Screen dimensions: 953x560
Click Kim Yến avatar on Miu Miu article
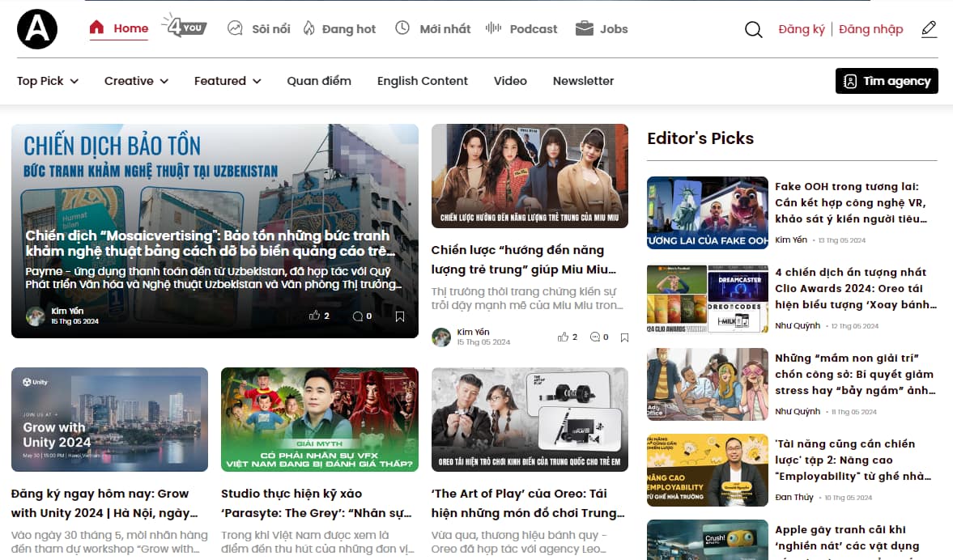pyautogui.click(x=441, y=337)
